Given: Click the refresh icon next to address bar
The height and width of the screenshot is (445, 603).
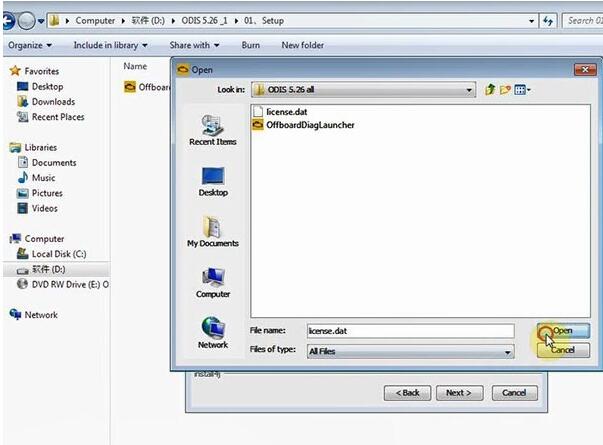Looking at the screenshot, I should (548, 21).
